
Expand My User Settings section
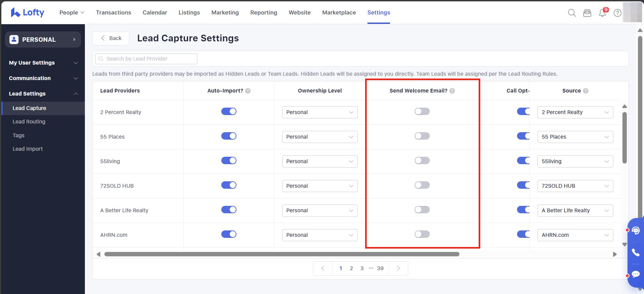click(43, 63)
